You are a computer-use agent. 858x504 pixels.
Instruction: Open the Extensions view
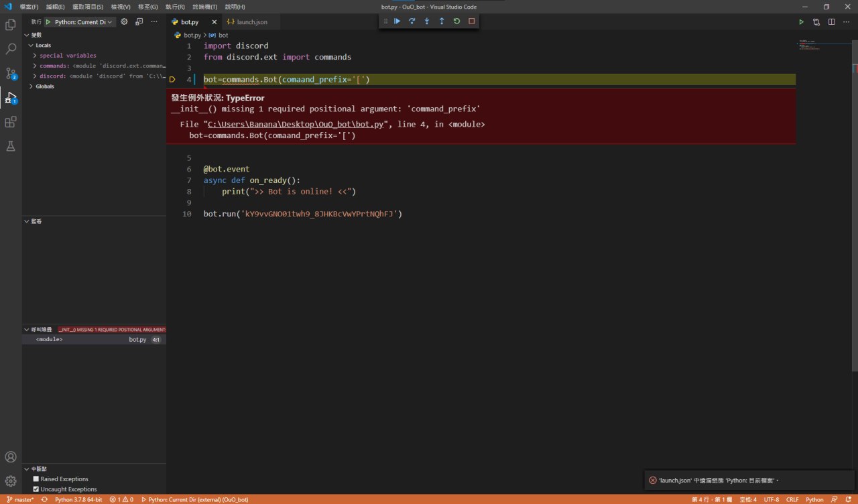(11, 122)
